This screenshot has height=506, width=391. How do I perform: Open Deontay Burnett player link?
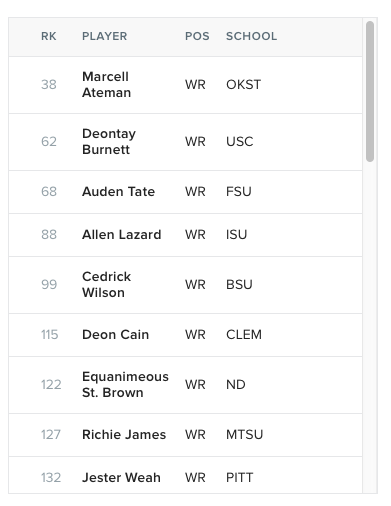coord(109,142)
